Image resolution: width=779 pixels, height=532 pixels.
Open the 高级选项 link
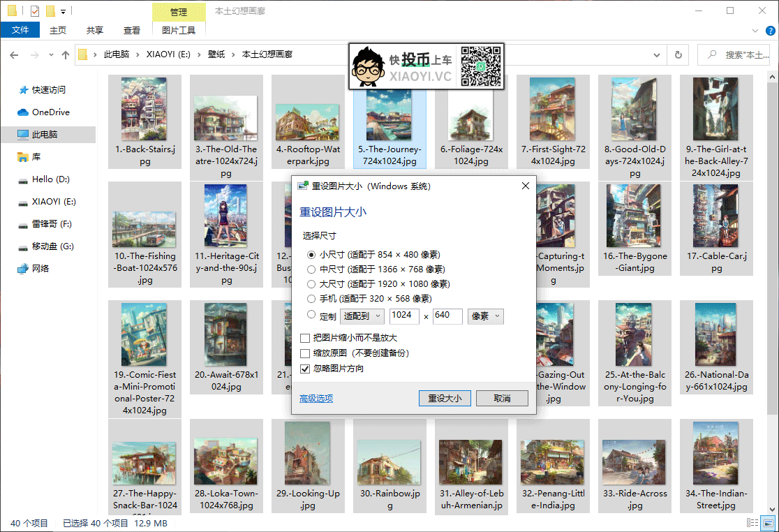[316, 399]
